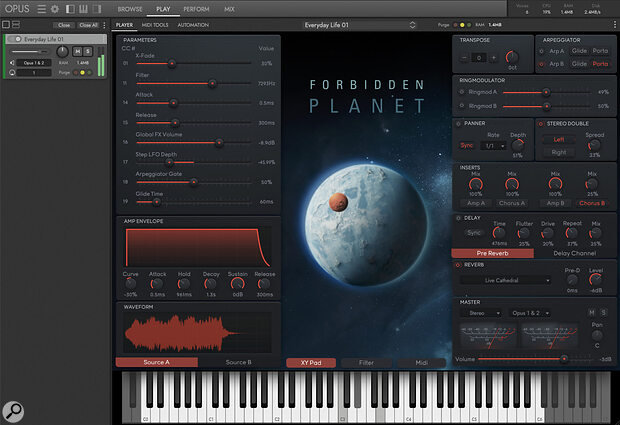Click the Delay Channel button
The width and height of the screenshot is (620, 425).
(x=574, y=253)
